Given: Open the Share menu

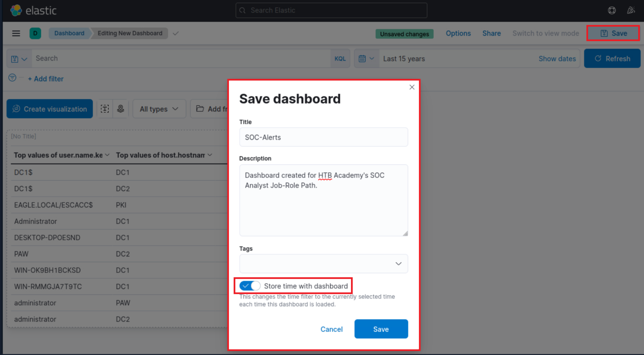Looking at the screenshot, I should click(491, 33).
